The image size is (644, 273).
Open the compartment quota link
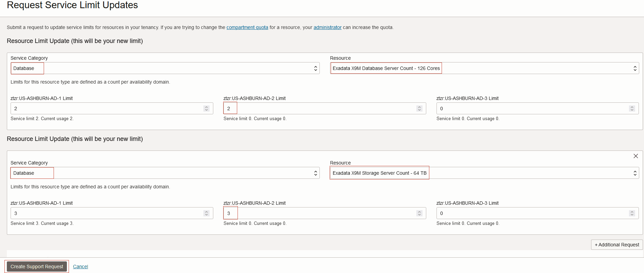[247, 27]
